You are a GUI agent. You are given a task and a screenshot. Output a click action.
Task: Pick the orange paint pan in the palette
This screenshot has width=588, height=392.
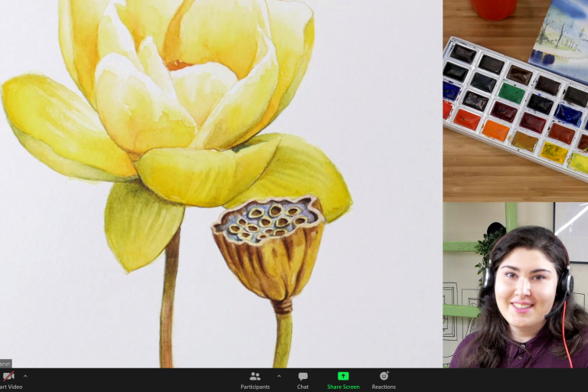[495, 129]
